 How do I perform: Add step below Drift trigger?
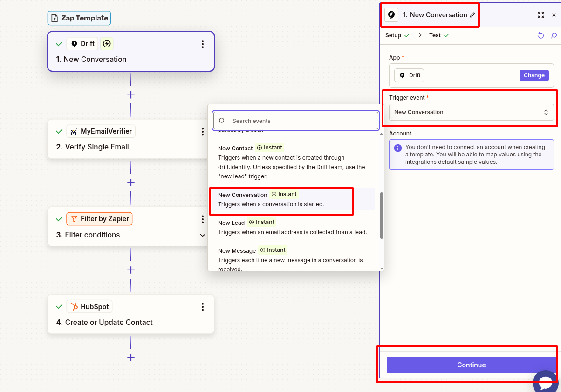pyautogui.click(x=131, y=95)
